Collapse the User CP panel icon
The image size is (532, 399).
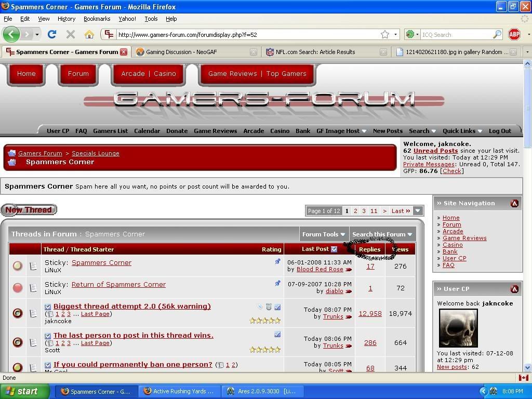tap(514, 289)
